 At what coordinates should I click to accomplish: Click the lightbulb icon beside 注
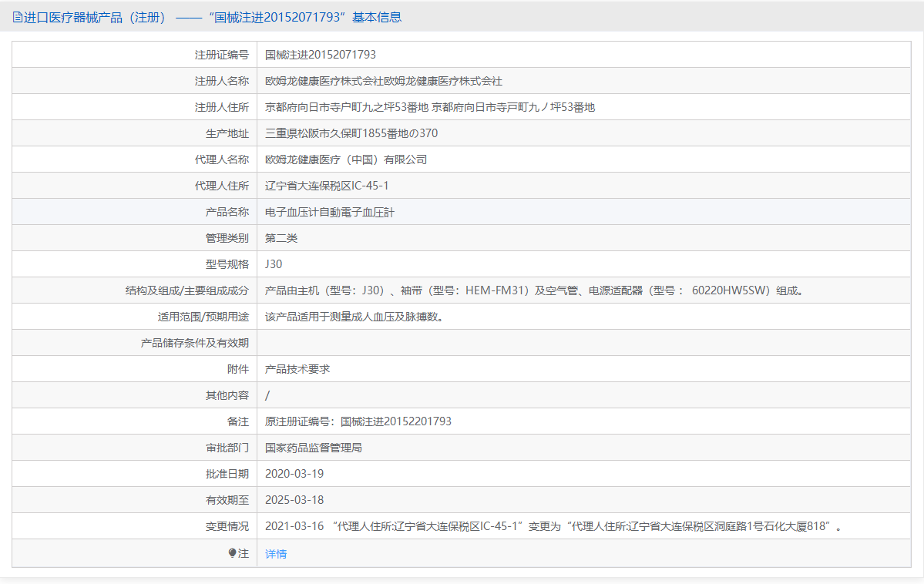pos(232,552)
